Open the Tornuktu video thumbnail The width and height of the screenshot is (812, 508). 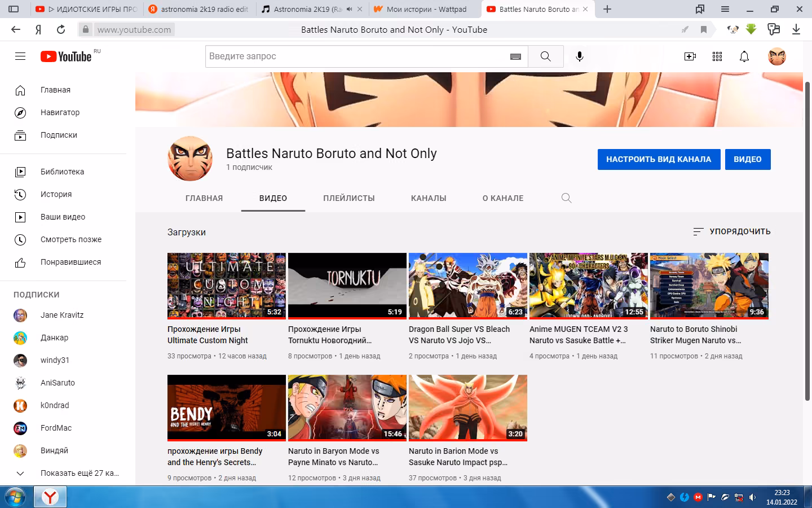tap(347, 286)
